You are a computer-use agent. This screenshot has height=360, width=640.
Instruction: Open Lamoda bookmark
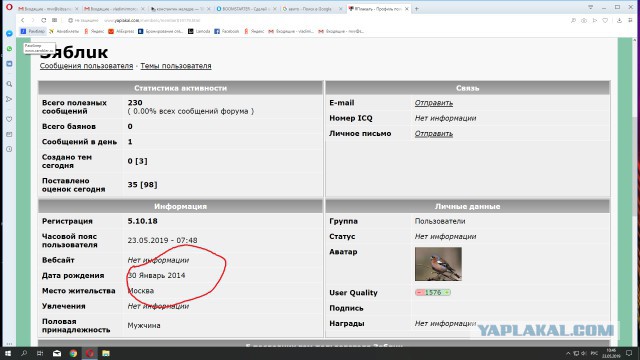click(199, 31)
